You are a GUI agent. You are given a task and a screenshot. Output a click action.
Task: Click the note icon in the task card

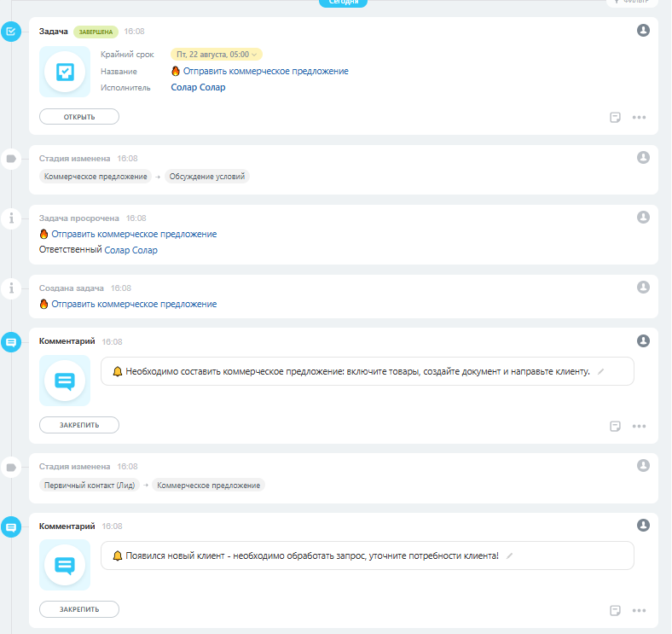[615, 118]
